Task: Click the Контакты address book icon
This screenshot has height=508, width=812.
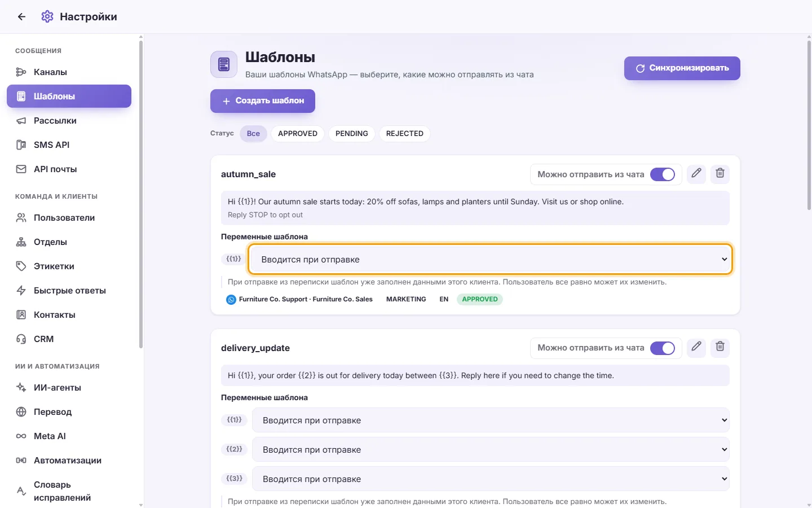Action: coord(21,315)
